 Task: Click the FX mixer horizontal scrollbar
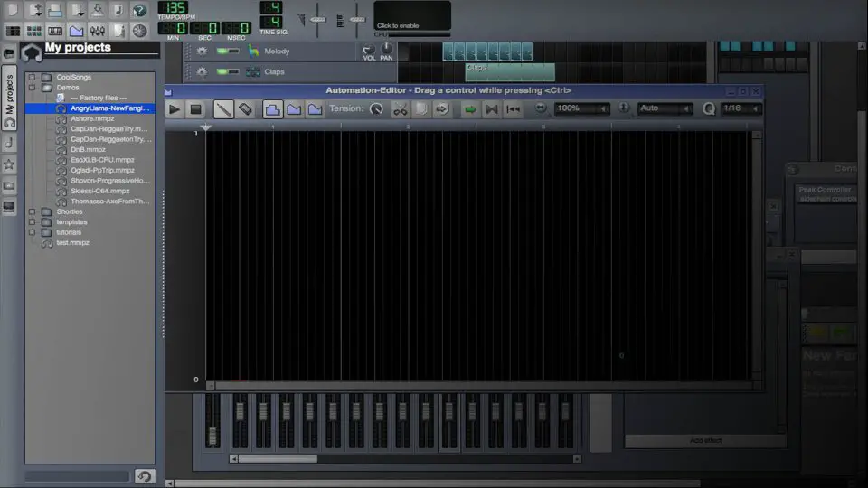405,459
